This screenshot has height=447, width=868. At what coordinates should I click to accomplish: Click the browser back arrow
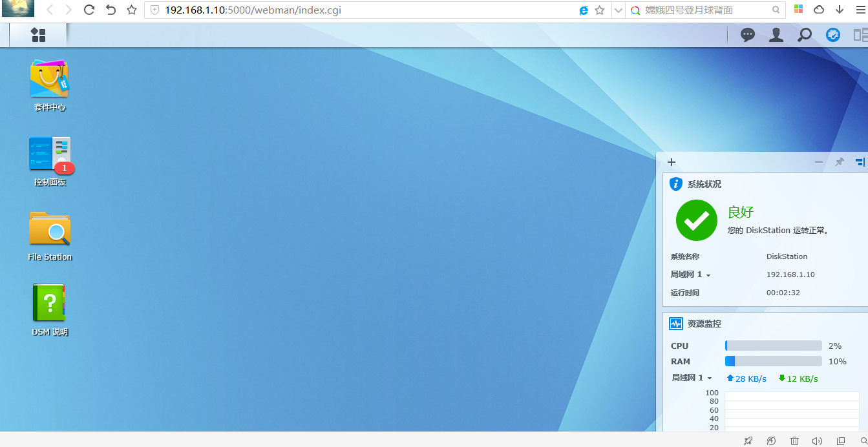pyautogui.click(x=50, y=10)
